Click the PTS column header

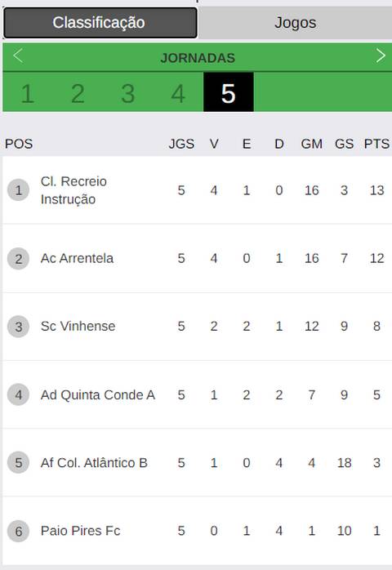coord(376,144)
